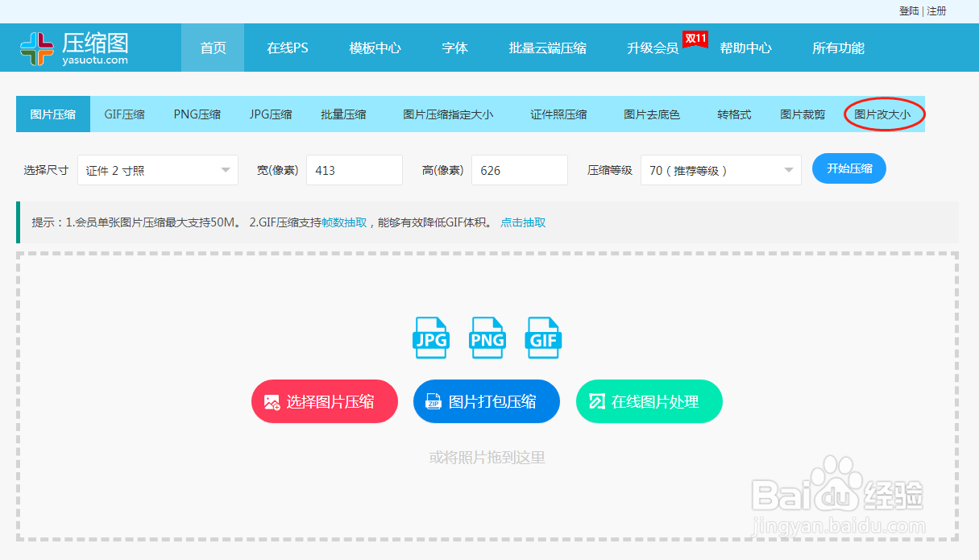
Task: Click the 压缩等级 label
Action: [610, 170]
